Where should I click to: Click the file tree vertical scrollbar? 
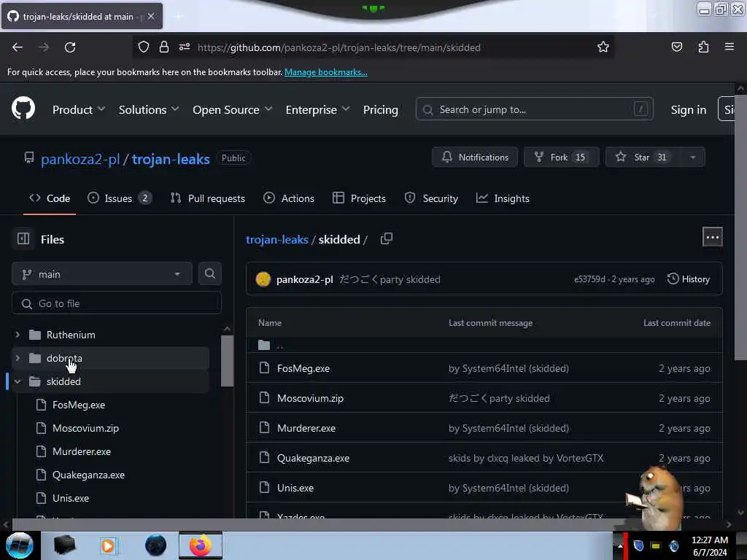(228, 361)
